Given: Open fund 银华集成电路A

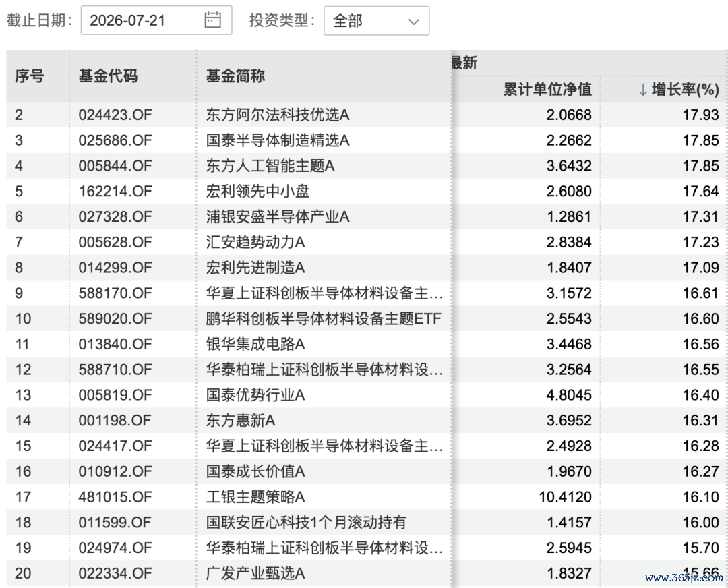Looking at the screenshot, I should point(255,345).
